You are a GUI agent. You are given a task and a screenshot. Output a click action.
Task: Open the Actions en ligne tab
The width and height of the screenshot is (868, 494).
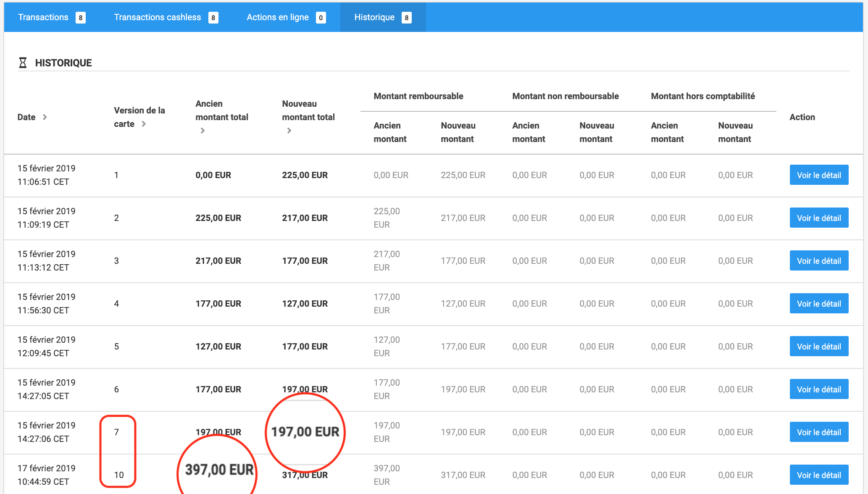[278, 17]
